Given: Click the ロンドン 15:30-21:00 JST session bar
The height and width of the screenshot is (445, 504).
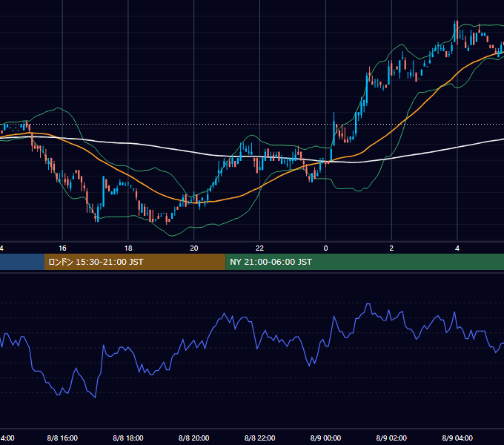Looking at the screenshot, I should click(x=135, y=262).
